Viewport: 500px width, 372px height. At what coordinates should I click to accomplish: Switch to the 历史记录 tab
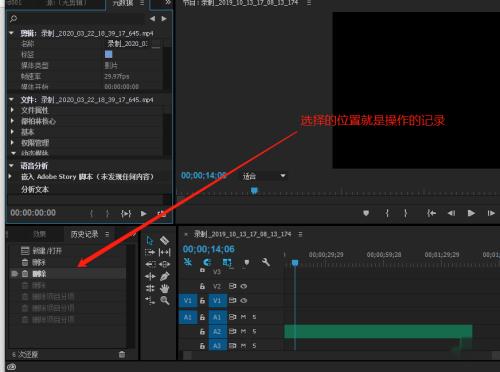[84, 234]
